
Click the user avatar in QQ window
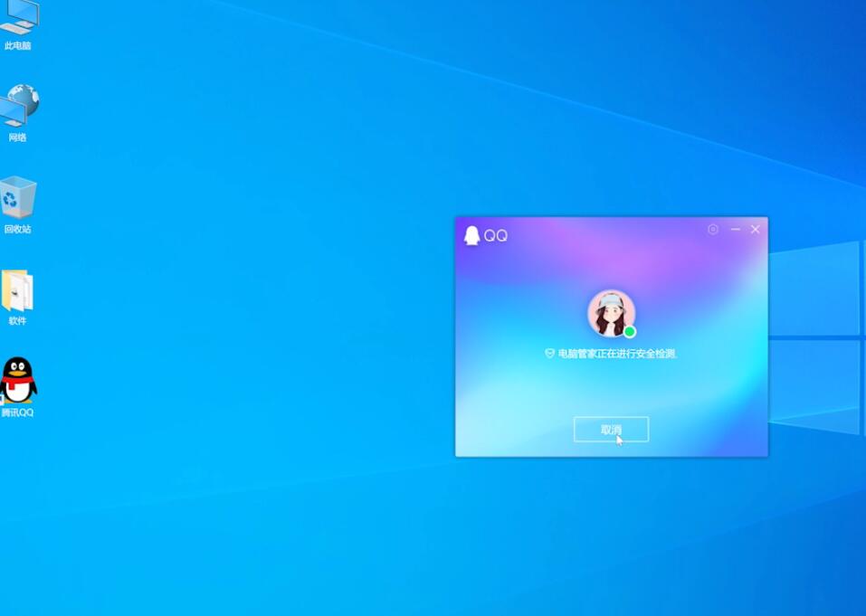pos(611,313)
